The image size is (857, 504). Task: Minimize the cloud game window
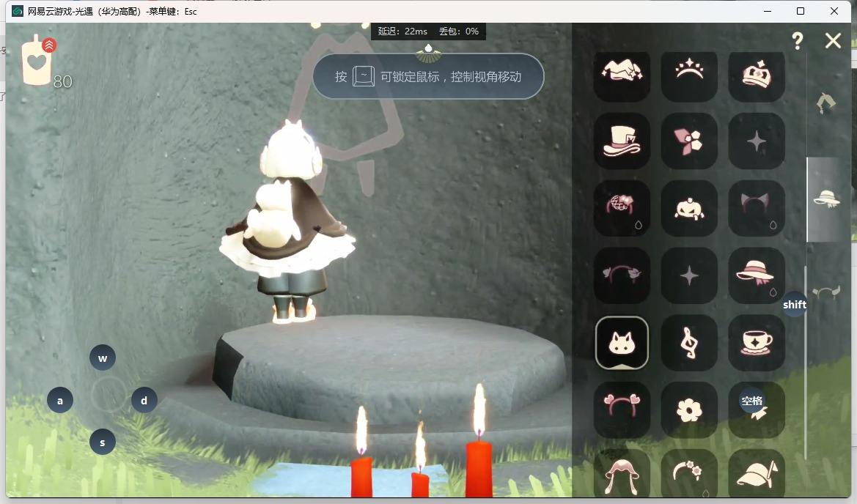(768, 11)
